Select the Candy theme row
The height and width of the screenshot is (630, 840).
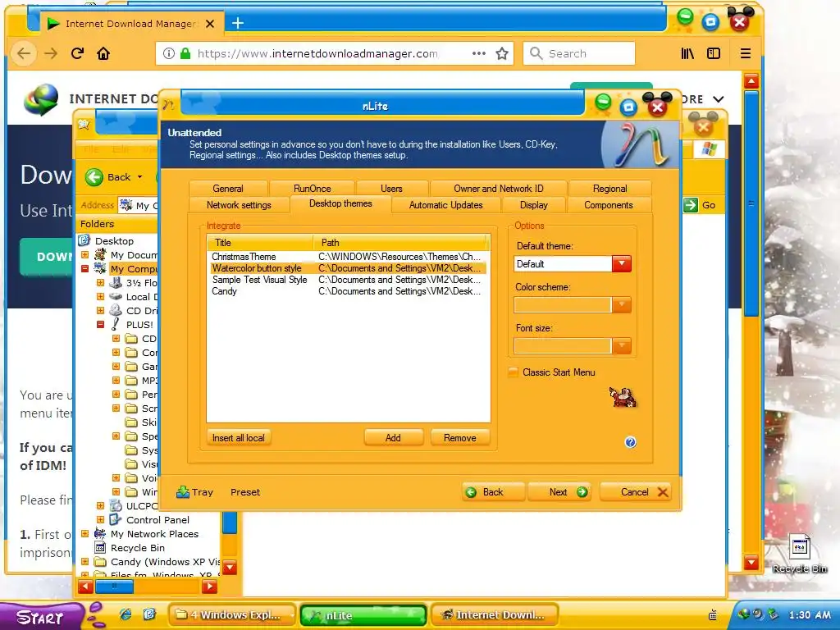[348, 291]
